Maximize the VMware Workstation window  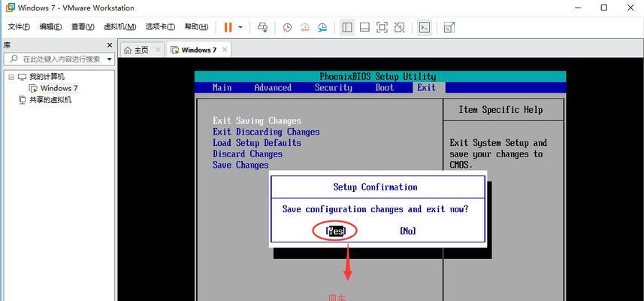603,8
